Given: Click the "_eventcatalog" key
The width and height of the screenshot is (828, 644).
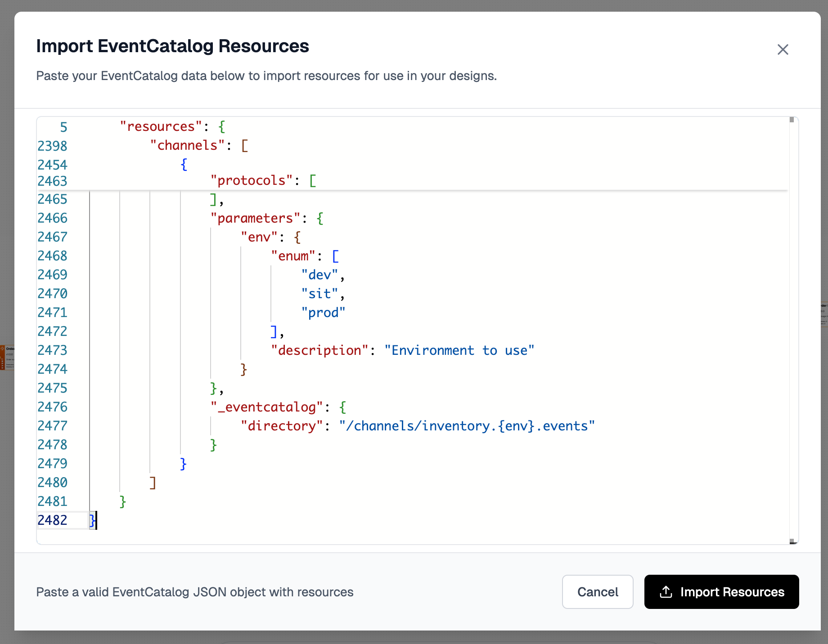Looking at the screenshot, I should tap(266, 407).
